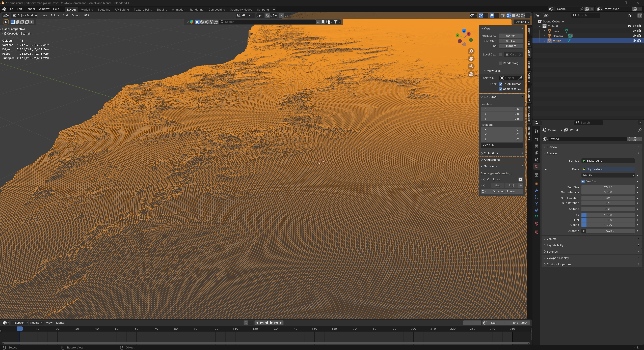Image resolution: width=644 pixels, height=350 pixels.
Task: Open the GIS menu
Action: tap(86, 15)
